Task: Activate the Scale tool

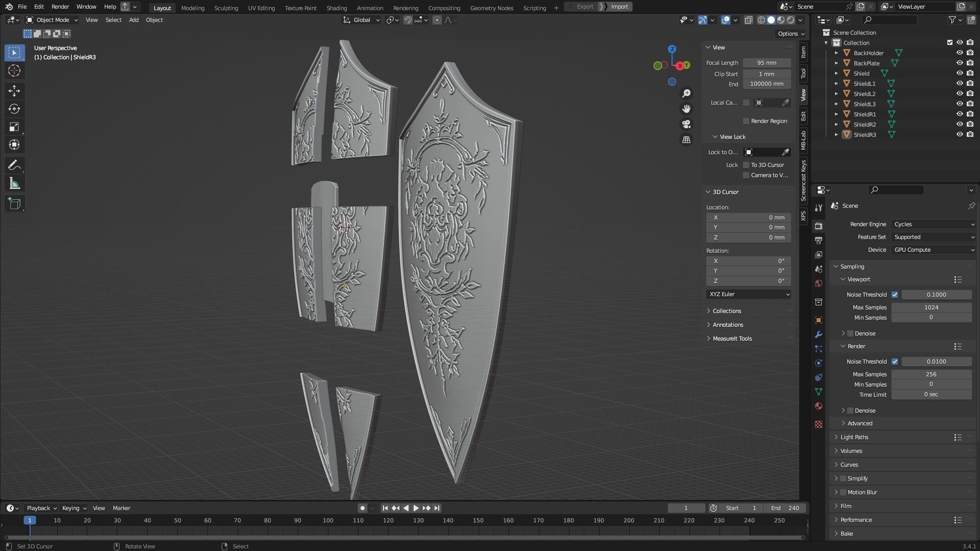Action: pos(14,127)
